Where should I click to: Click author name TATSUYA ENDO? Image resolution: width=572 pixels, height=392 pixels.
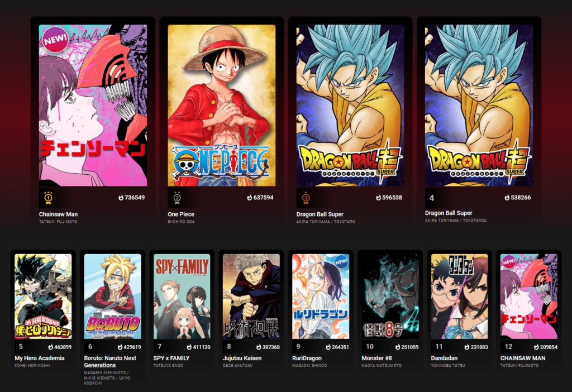(168, 365)
